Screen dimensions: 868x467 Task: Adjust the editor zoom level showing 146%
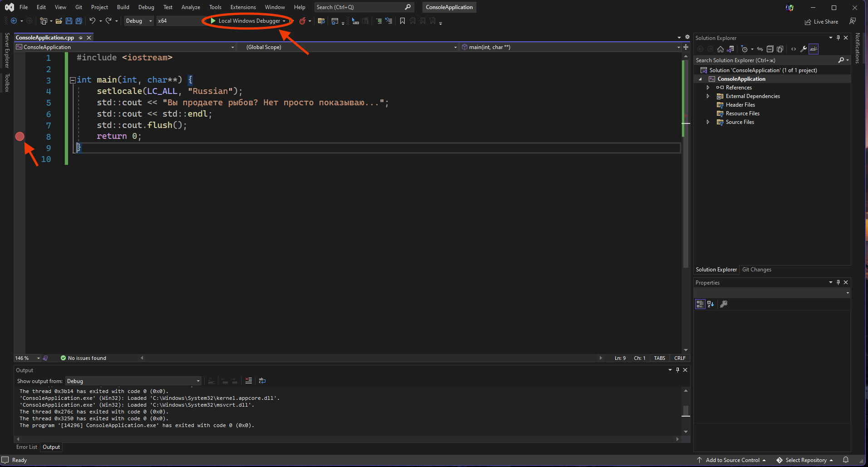26,358
